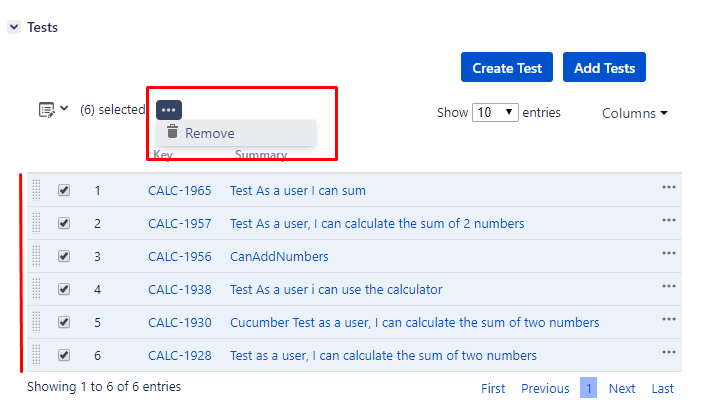This screenshot has width=713, height=410.
Task: Open row actions ellipsis for CALC-1956
Action: pyautogui.click(x=668, y=253)
